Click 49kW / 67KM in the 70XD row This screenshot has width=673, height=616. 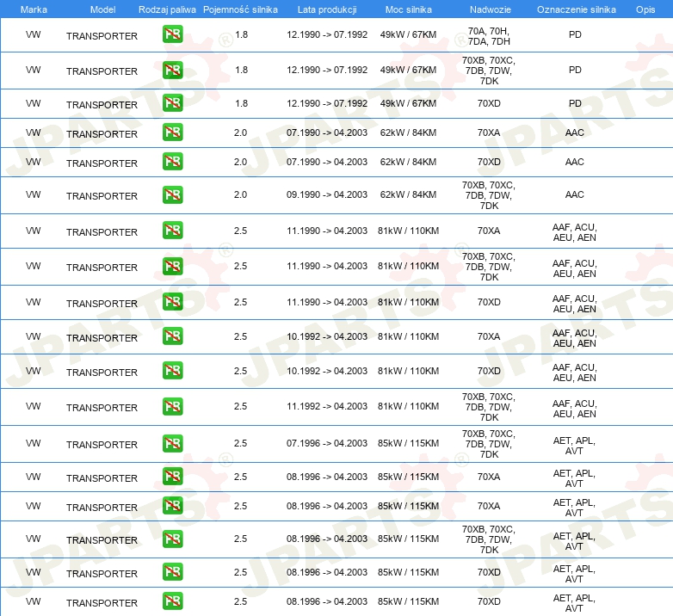click(408, 103)
